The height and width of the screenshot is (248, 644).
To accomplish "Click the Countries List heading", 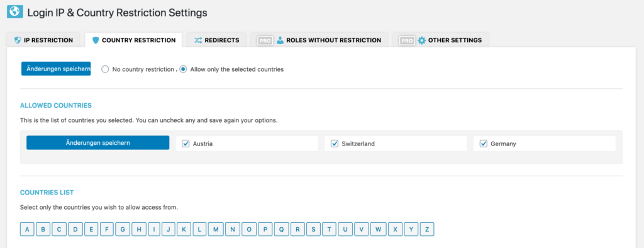I will point(47,193).
